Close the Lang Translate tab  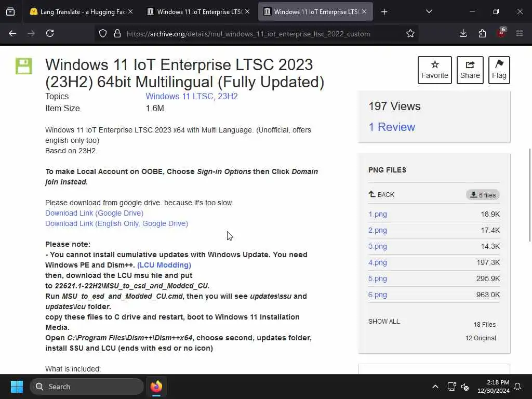click(130, 11)
